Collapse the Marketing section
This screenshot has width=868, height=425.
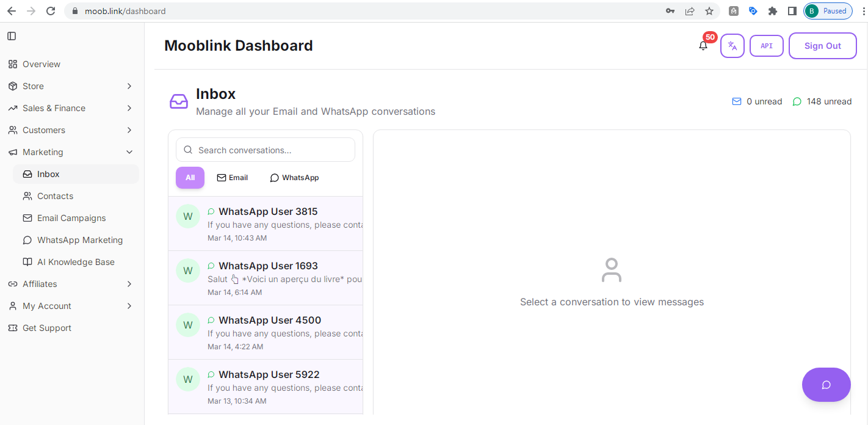(x=129, y=152)
